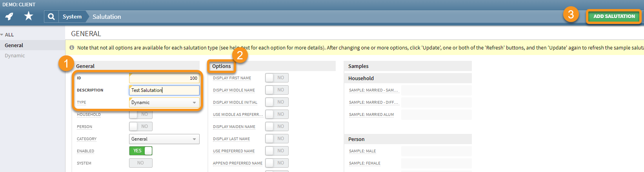Enable the Display First Name option

[x=277, y=78]
